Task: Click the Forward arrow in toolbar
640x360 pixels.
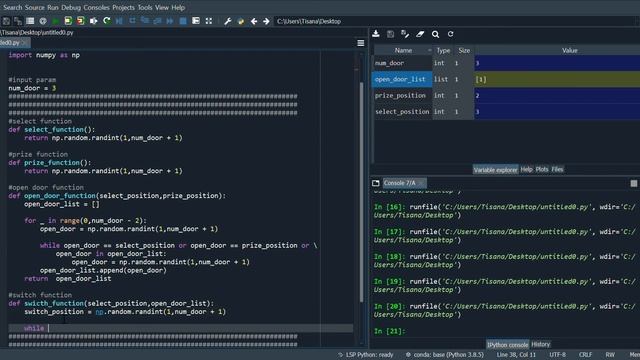Action: [x=266, y=21]
